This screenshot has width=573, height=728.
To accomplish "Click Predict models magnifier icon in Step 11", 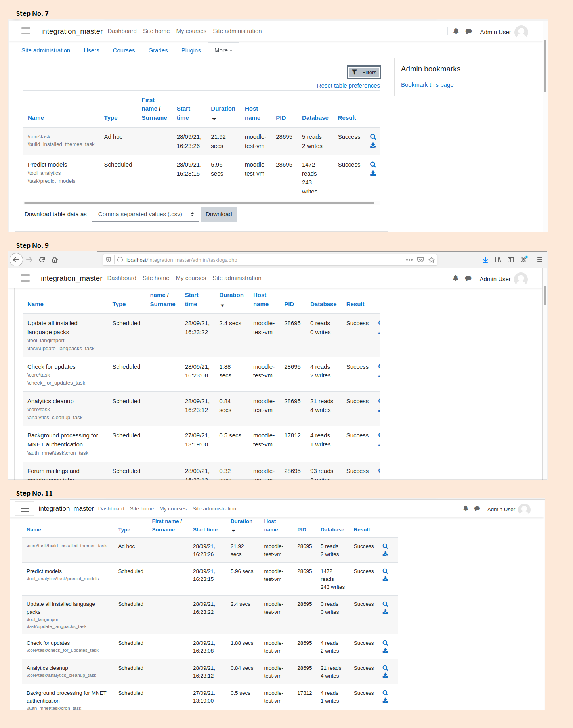I will tap(385, 571).
